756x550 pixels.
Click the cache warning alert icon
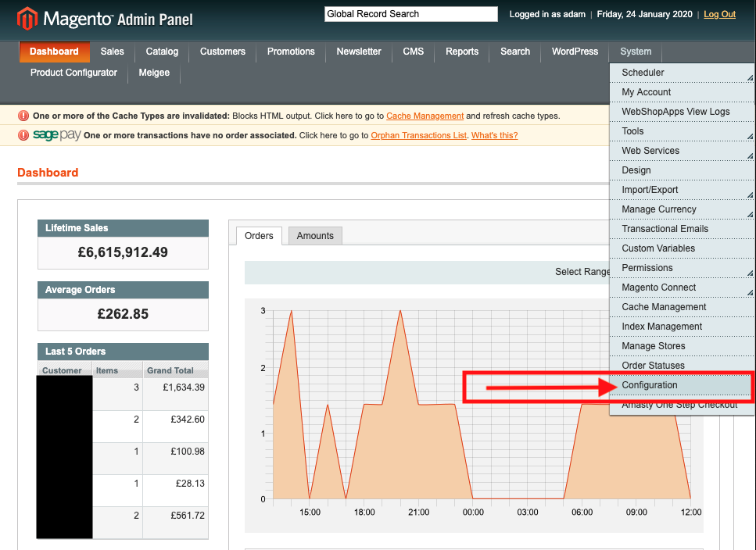coord(23,116)
